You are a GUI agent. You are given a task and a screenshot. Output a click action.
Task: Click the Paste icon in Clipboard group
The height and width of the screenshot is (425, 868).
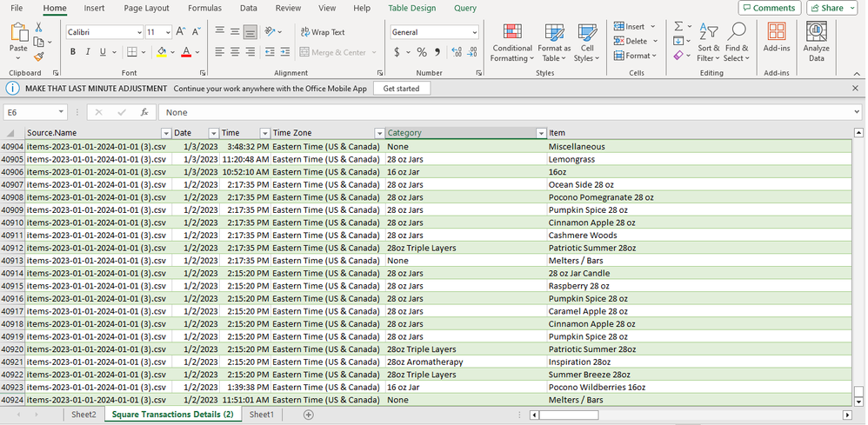click(18, 34)
